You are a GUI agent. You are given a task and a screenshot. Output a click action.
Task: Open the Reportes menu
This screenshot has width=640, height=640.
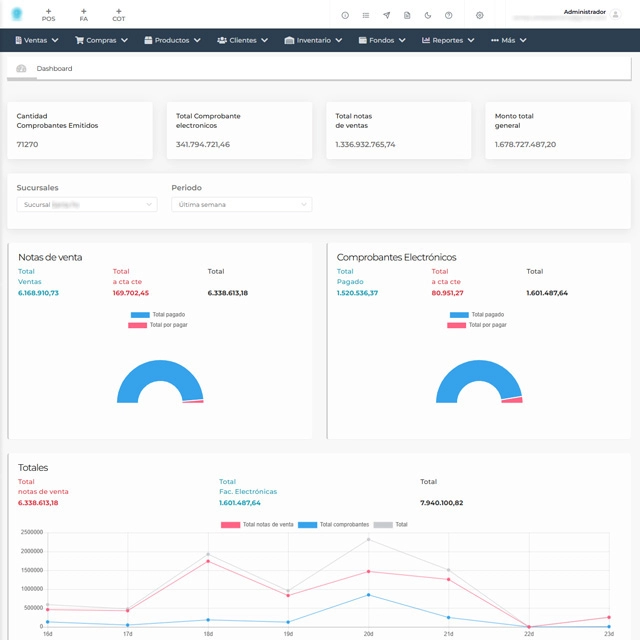(x=447, y=41)
